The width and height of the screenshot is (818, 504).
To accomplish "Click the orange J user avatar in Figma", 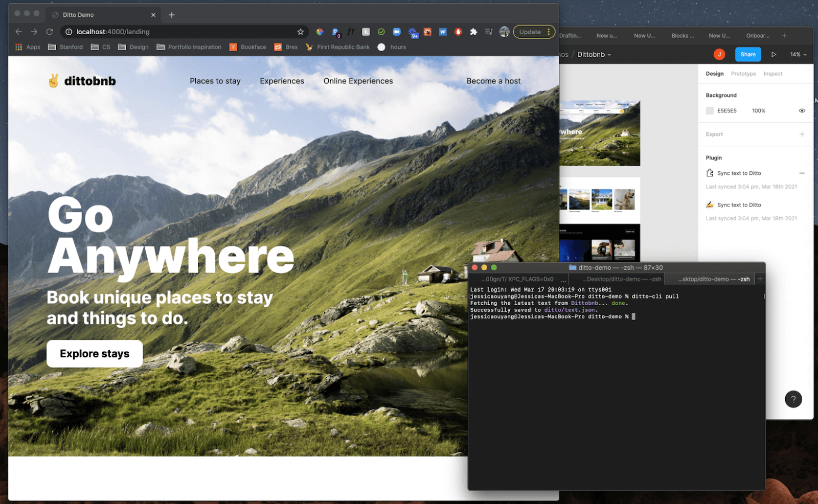I will click(719, 54).
